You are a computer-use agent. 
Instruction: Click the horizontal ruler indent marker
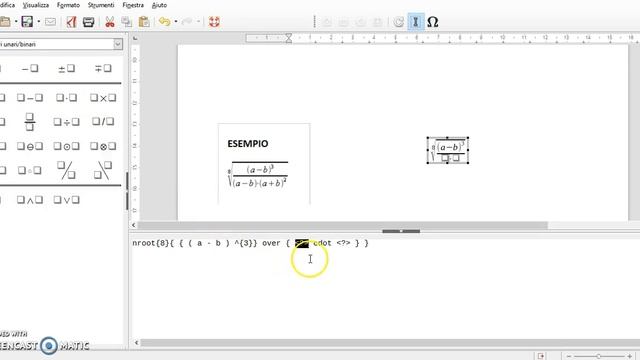point(289,38)
